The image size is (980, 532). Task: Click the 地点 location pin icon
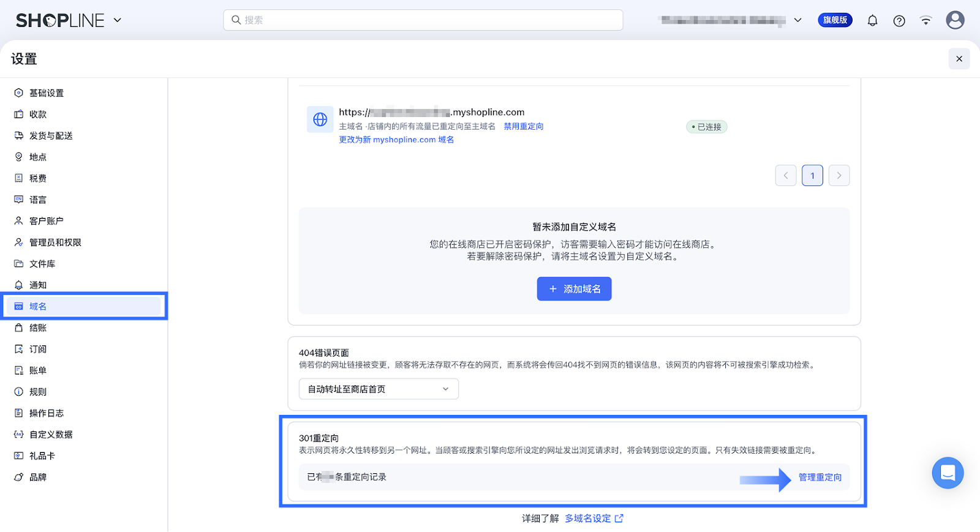(19, 157)
